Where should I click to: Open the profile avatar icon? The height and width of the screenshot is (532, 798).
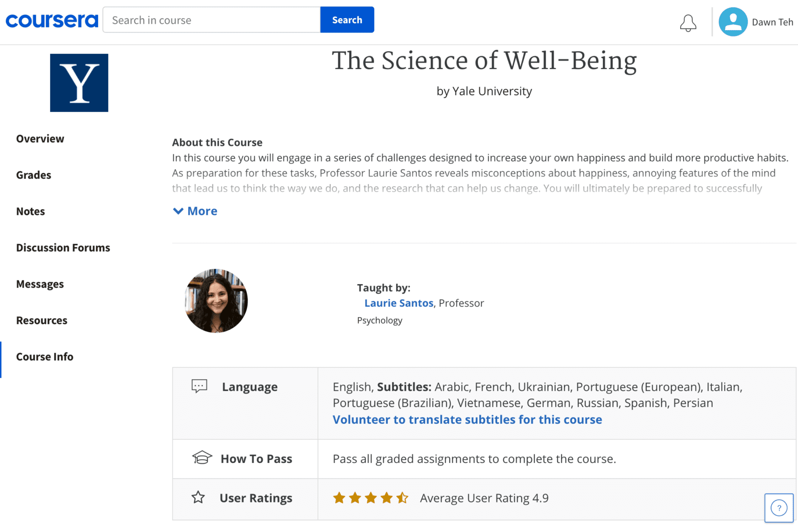(x=732, y=22)
